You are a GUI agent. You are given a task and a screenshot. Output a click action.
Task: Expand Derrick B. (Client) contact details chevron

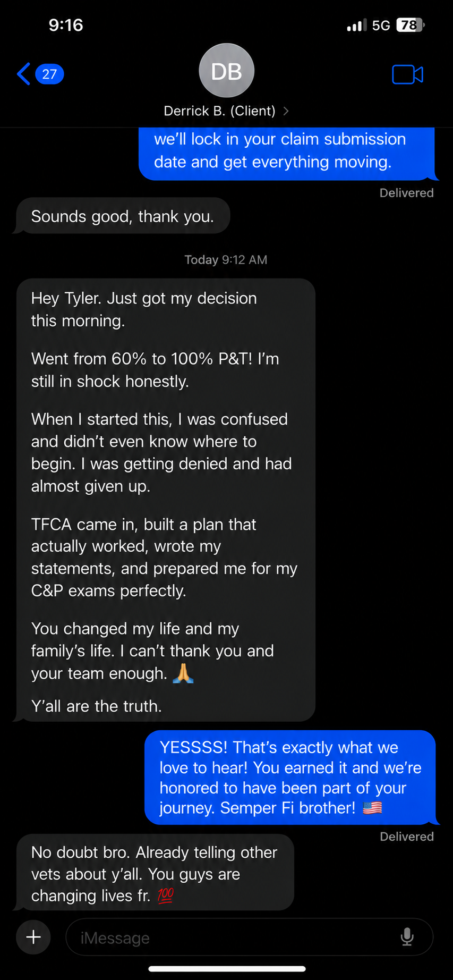pos(286,111)
